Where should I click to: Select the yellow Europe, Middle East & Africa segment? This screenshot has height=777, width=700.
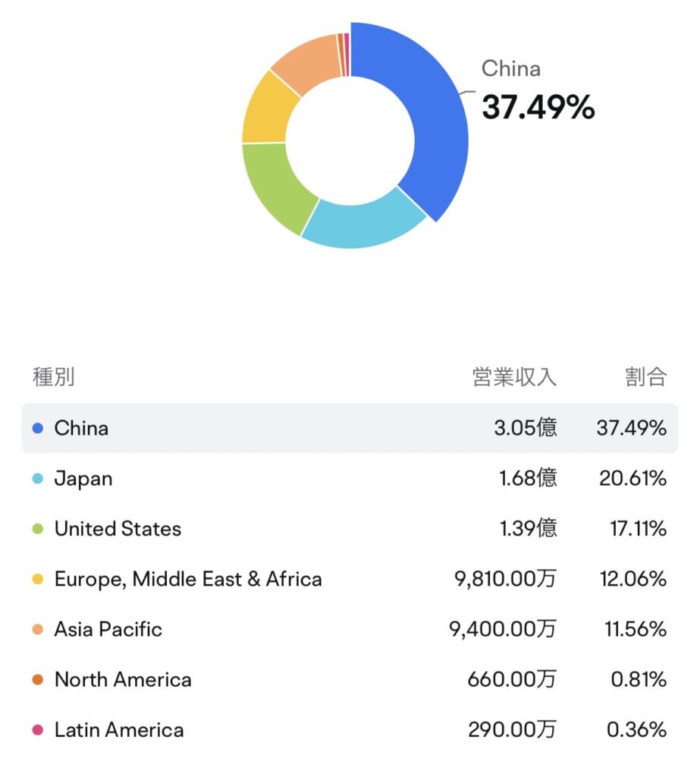click(x=267, y=108)
